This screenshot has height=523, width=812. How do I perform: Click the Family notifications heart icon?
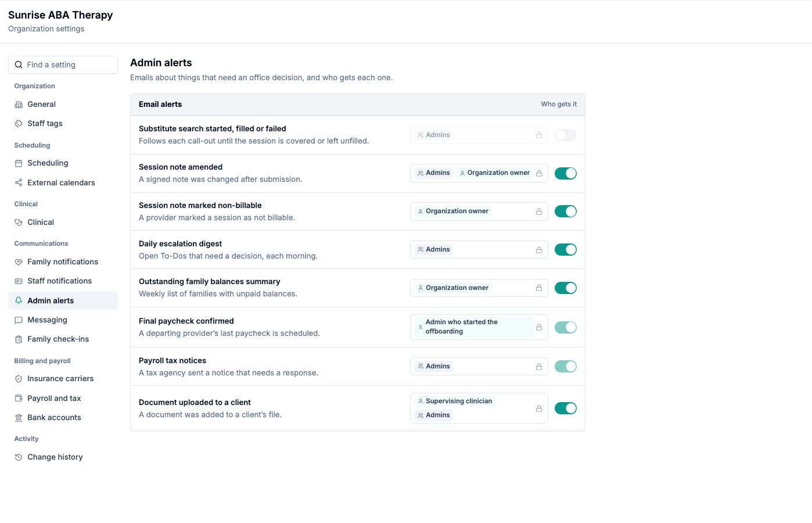coord(19,262)
